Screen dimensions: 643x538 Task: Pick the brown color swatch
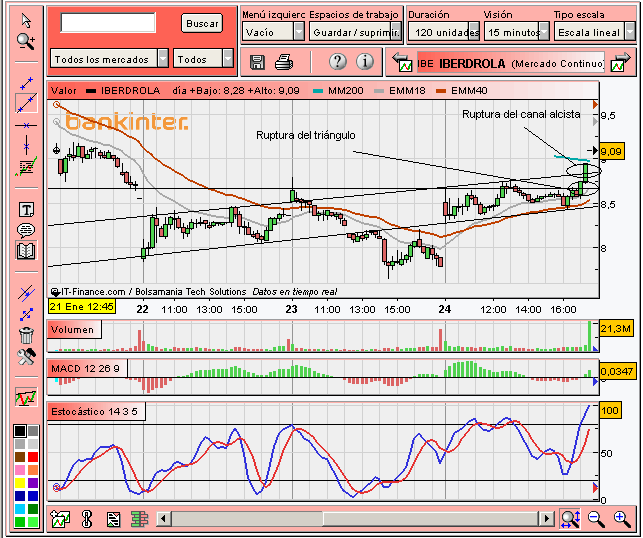coord(20,457)
